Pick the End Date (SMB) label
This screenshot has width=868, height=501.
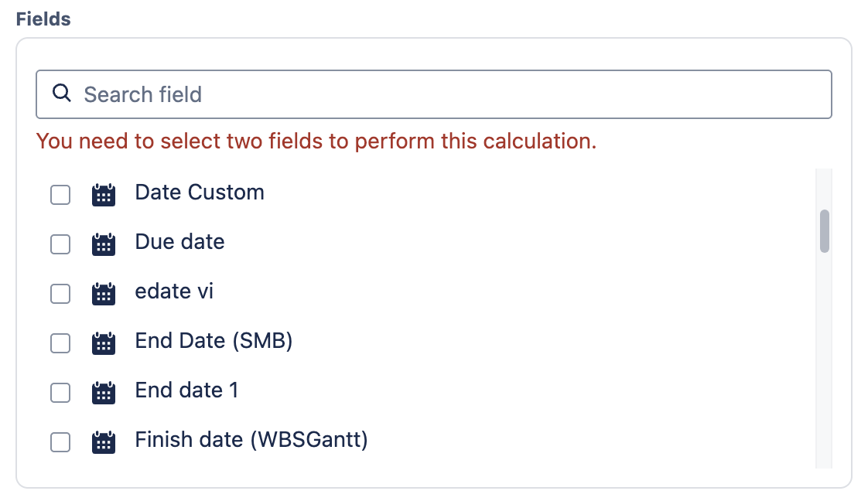click(214, 341)
